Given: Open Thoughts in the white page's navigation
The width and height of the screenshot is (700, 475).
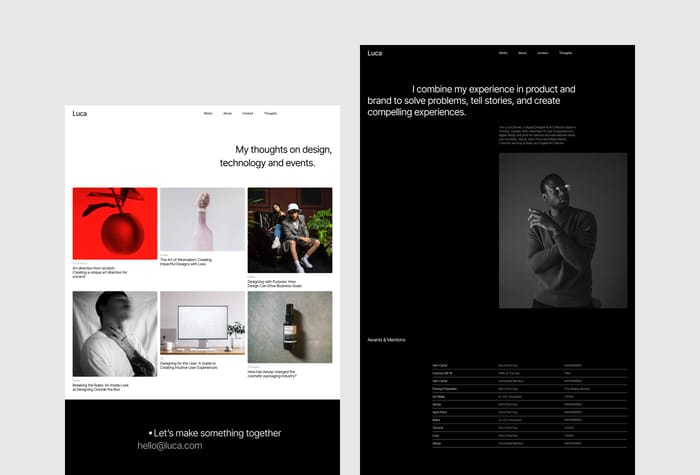Looking at the screenshot, I should click(x=270, y=113).
